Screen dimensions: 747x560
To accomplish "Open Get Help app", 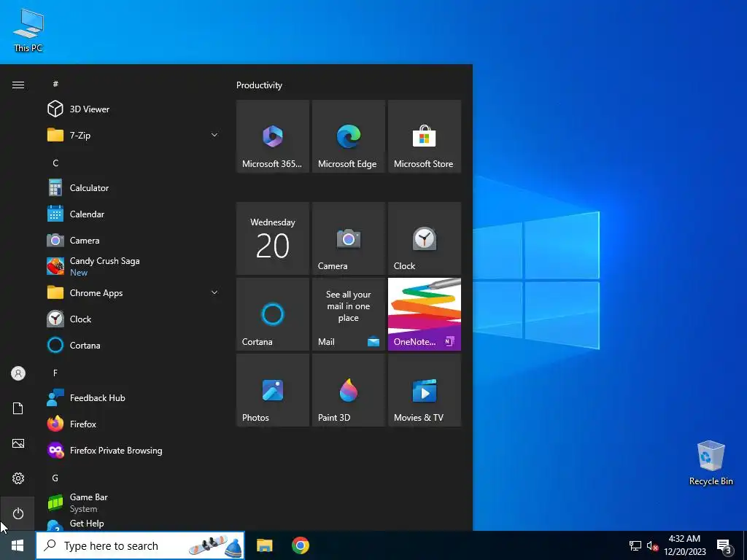I will click(133, 524).
